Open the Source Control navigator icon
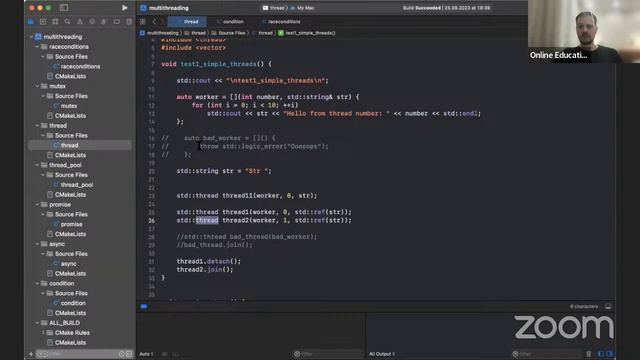This screenshot has width=640, height=360. [43, 22]
